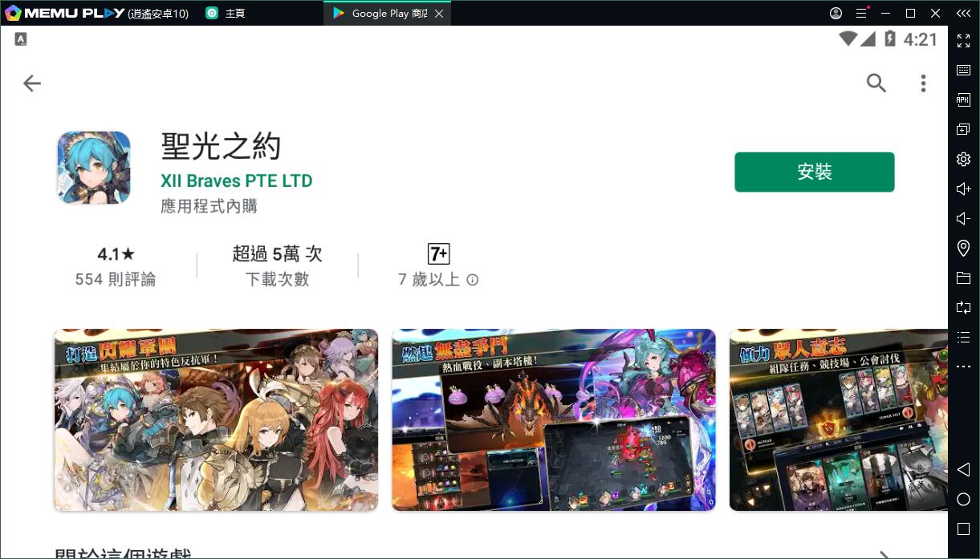Install 聖光之約 with the 安裝 button
This screenshot has height=559, width=980.
(814, 172)
